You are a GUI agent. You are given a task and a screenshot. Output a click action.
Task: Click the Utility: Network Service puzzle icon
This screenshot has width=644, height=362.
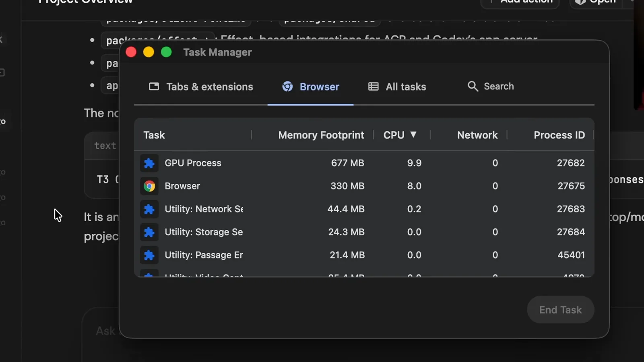pyautogui.click(x=149, y=209)
